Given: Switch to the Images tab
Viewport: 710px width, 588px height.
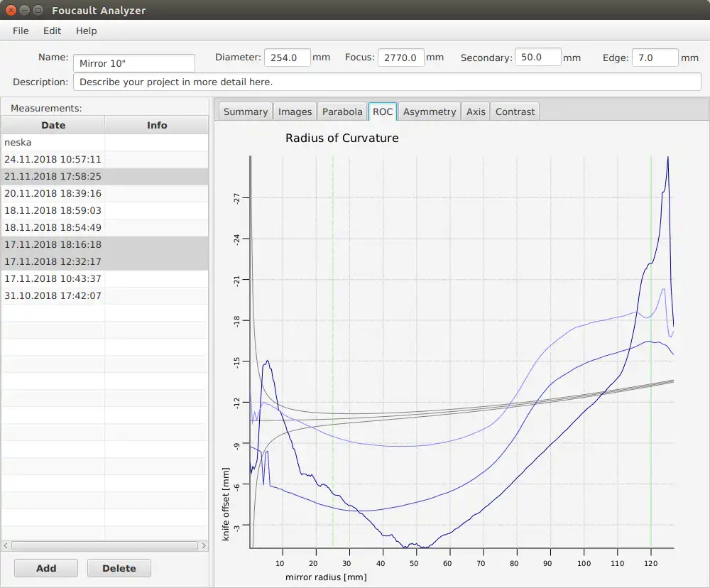Looking at the screenshot, I should click(x=295, y=111).
